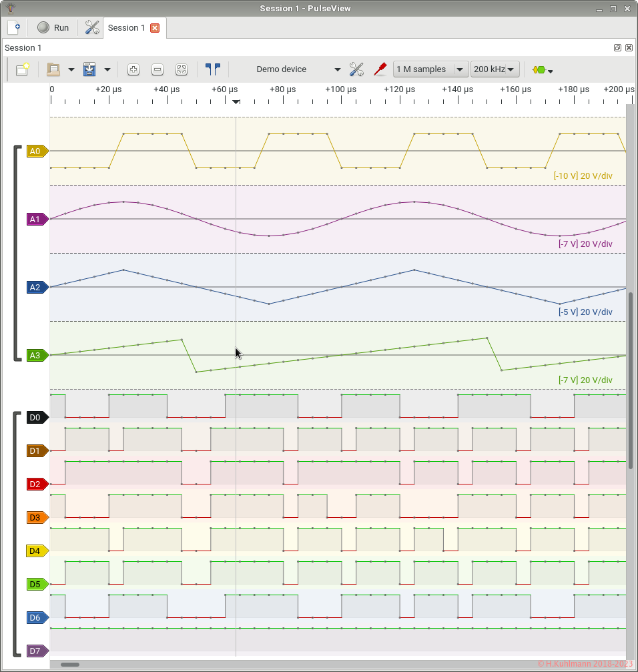Configure channels with the red probe icon
The width and height of the screenshot is (638, 672).
coord(380,69)
